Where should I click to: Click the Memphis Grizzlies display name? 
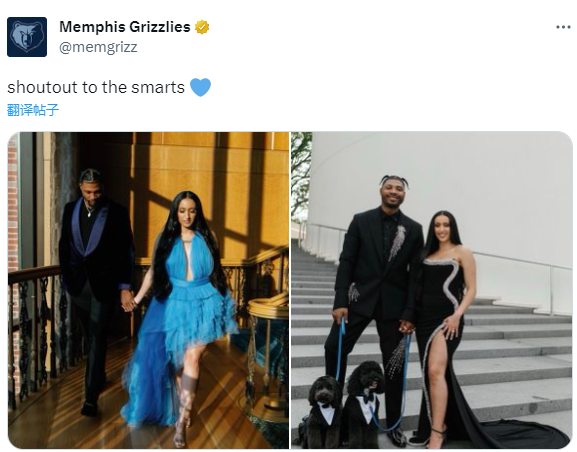point(125,27)
